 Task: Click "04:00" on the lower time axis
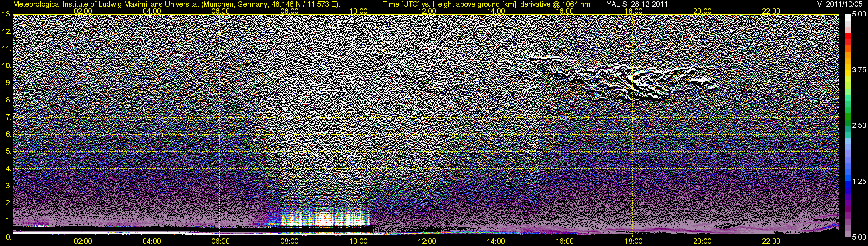click(x=152, y=242)
